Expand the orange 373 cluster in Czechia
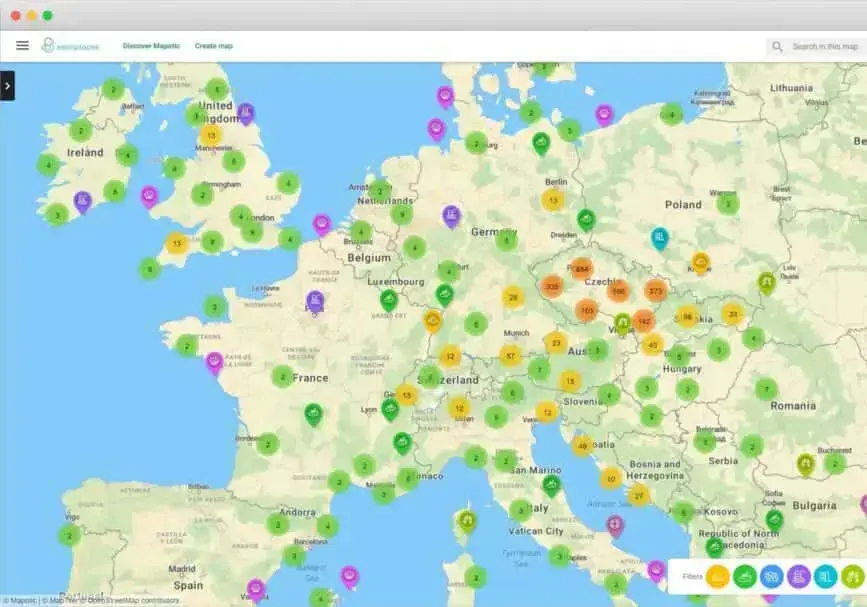 point(656,291)
